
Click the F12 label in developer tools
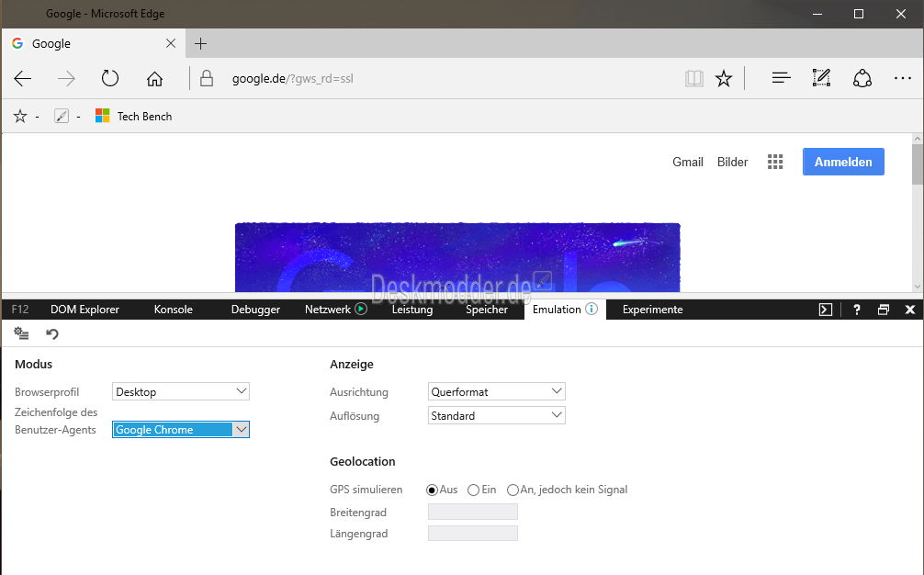pos(20,310)
